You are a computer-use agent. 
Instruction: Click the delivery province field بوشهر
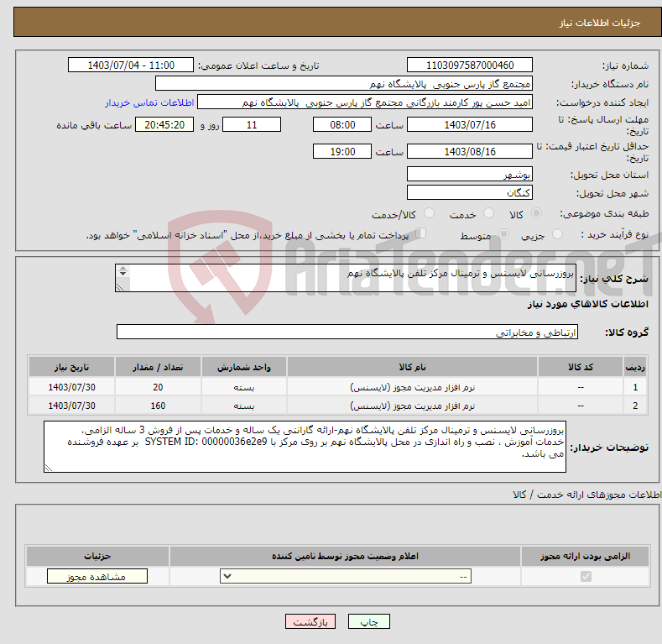pyautogui.click(x=470, y=174)
